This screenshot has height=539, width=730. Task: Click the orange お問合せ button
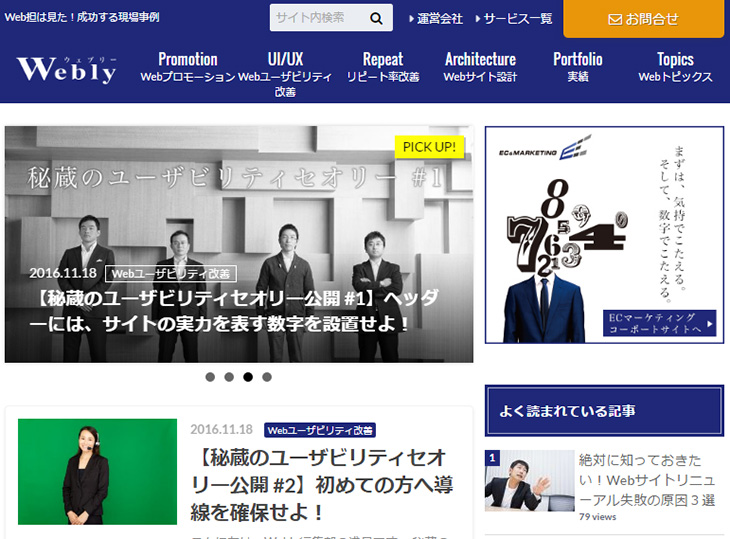(x=643, y=19)
